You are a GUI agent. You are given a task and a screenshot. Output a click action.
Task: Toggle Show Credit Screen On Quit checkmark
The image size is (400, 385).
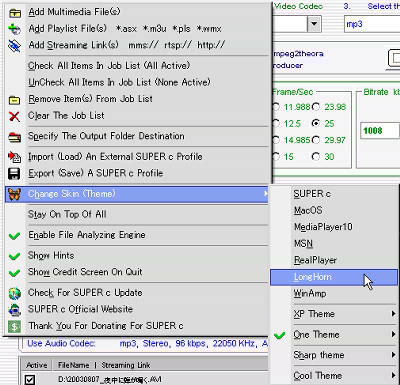coord(14,273)
